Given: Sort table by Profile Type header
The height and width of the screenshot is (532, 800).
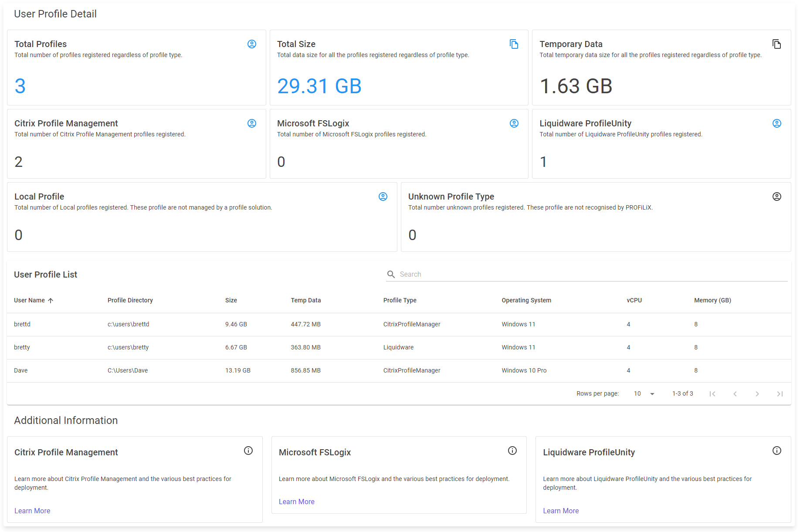Looking at the screenshot, I should [400, 301].
